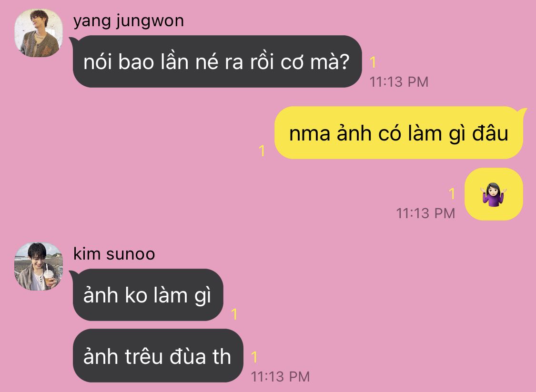This screenshot has height=392, width=536.
Task: Open kim sunoo's profile picture
Action: pos(39,267)
